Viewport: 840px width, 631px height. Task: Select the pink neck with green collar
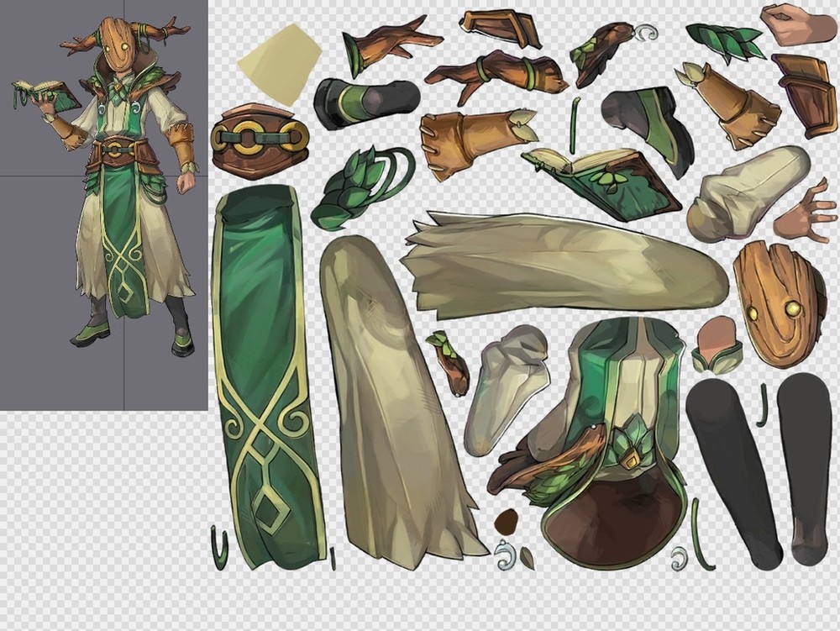pos(716,344)
